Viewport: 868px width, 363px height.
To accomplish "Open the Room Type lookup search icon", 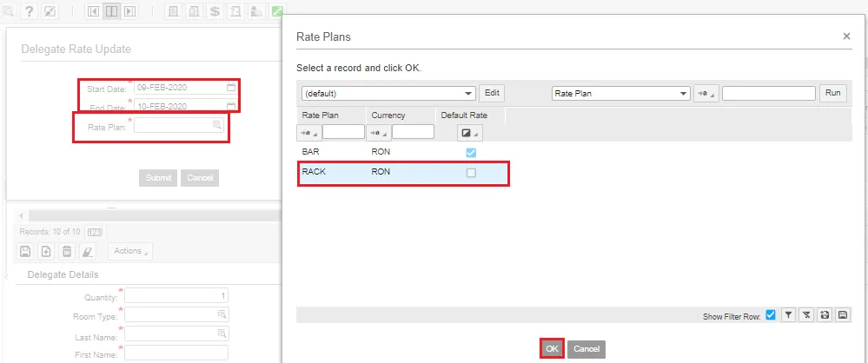I will 222,314.
